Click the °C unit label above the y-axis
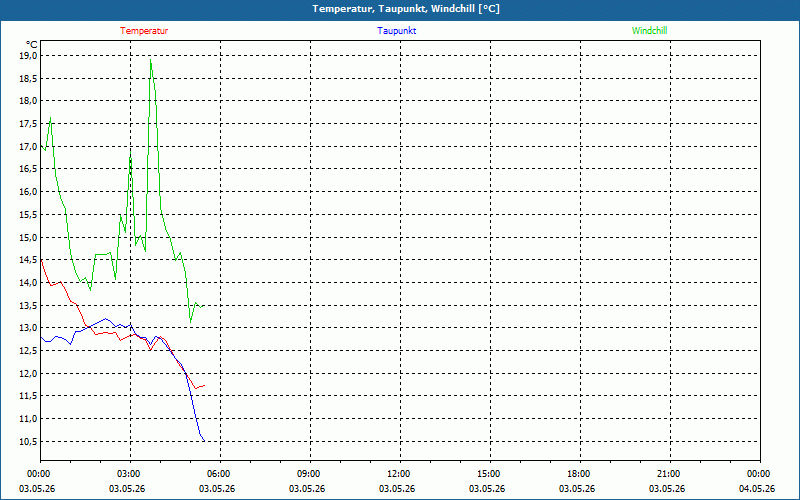The width and height of the screenshot is (800, 500). [32, 45]
